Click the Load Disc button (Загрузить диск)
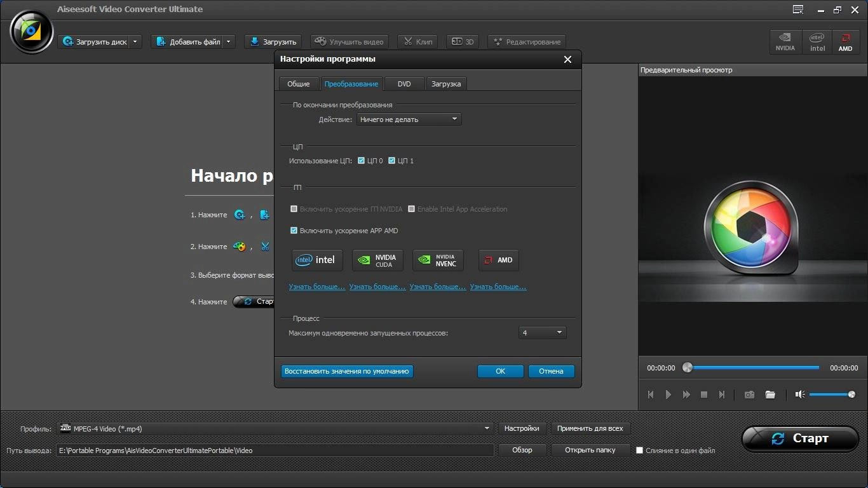The image size is (868, 488). pyautogui.click(x=94, y=42)
